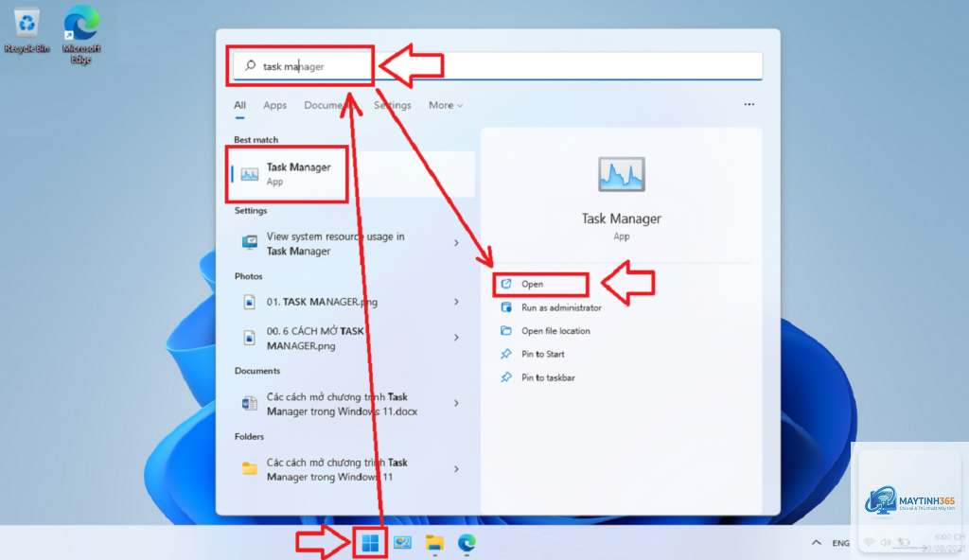969x560 pixels.
Task: Click the Task Manager app icon in results
Action: point(250,174)
